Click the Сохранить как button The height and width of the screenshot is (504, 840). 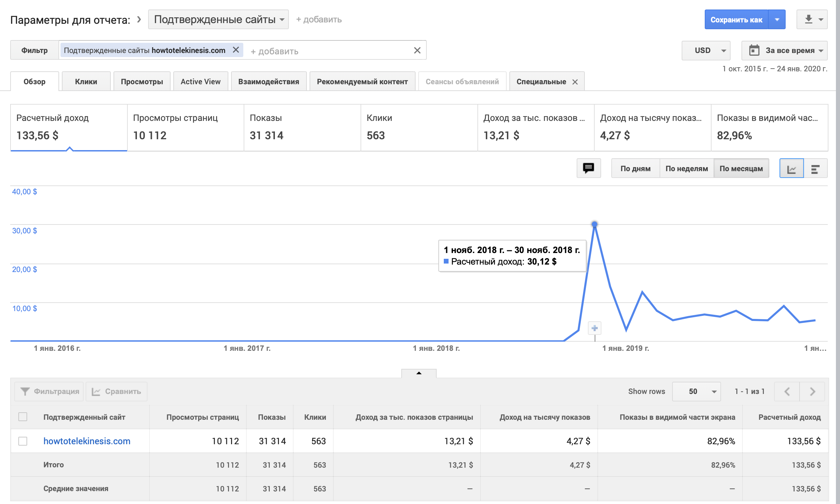click(x=736, y=20)
